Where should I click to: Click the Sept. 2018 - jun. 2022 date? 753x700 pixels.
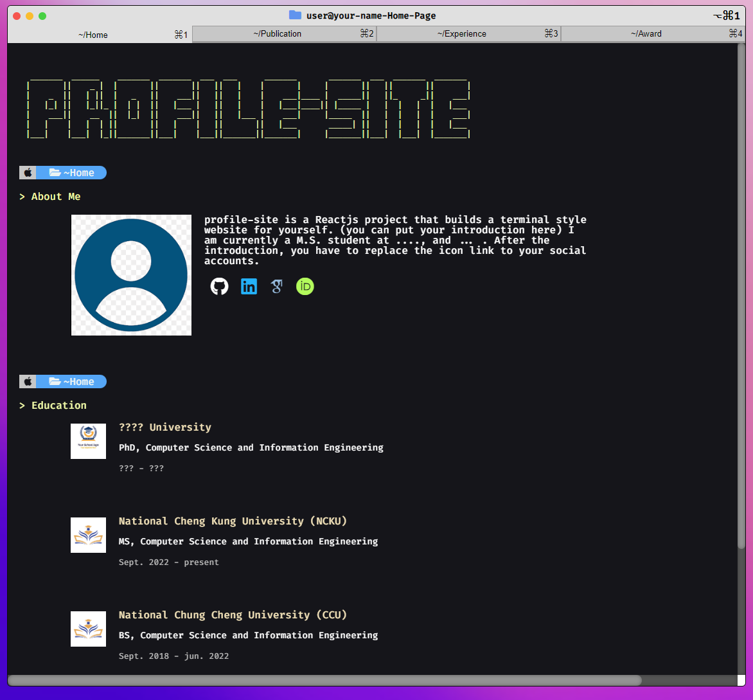[174, 656]
